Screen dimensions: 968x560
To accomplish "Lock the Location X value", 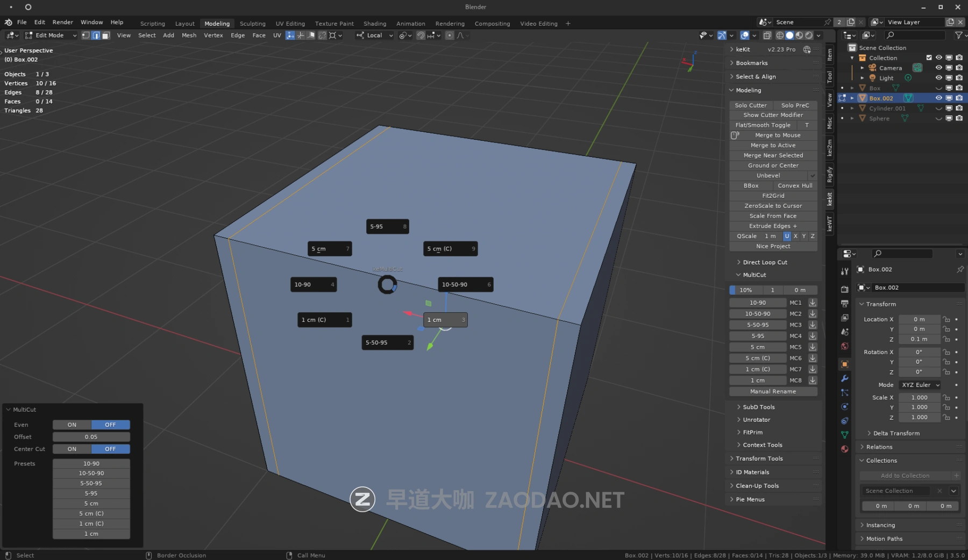I will pos(946,319).
